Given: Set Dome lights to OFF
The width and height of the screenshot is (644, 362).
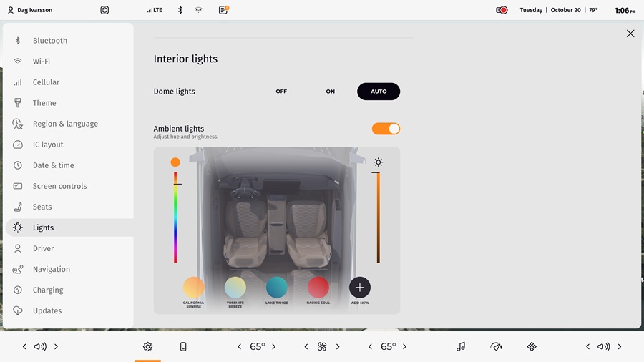Looking at the screenshot, I should (x=281, y=92).
